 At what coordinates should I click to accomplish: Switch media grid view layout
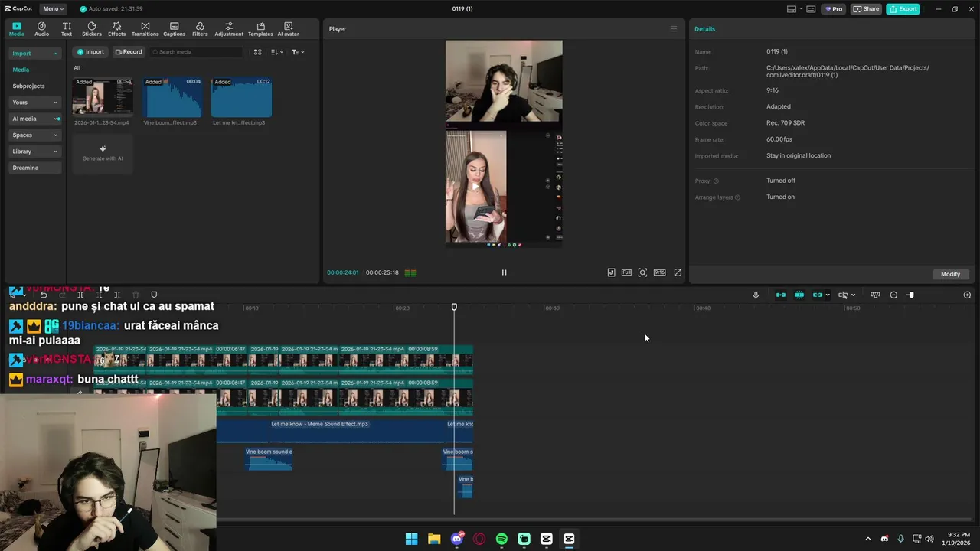coord(257,52)
